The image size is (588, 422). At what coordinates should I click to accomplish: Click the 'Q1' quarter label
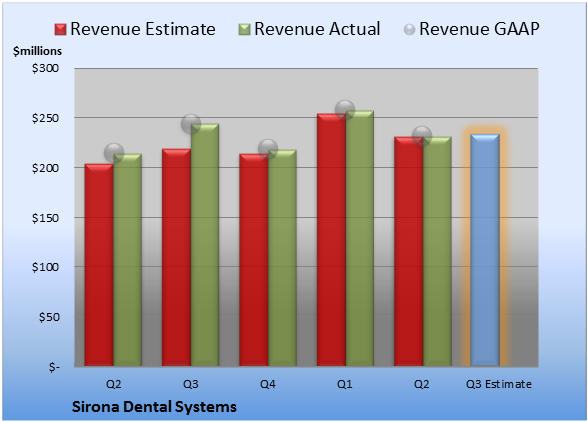345,384
